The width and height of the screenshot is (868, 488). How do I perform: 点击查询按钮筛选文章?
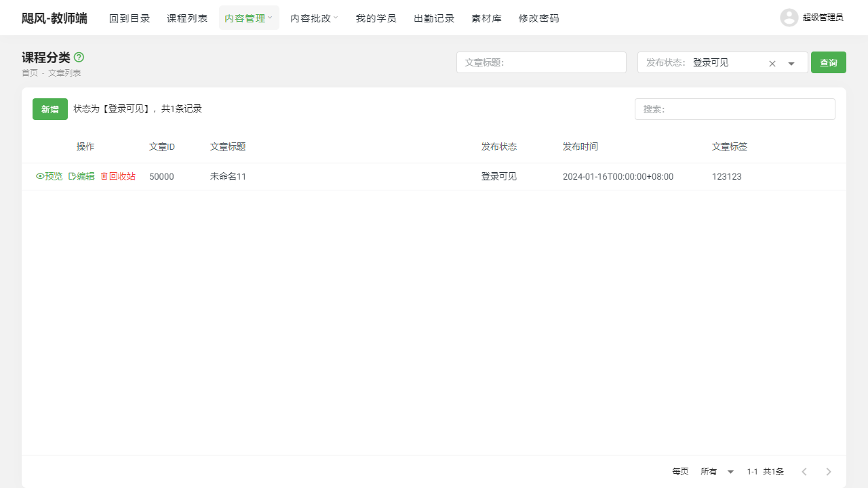tap(828, 62)
